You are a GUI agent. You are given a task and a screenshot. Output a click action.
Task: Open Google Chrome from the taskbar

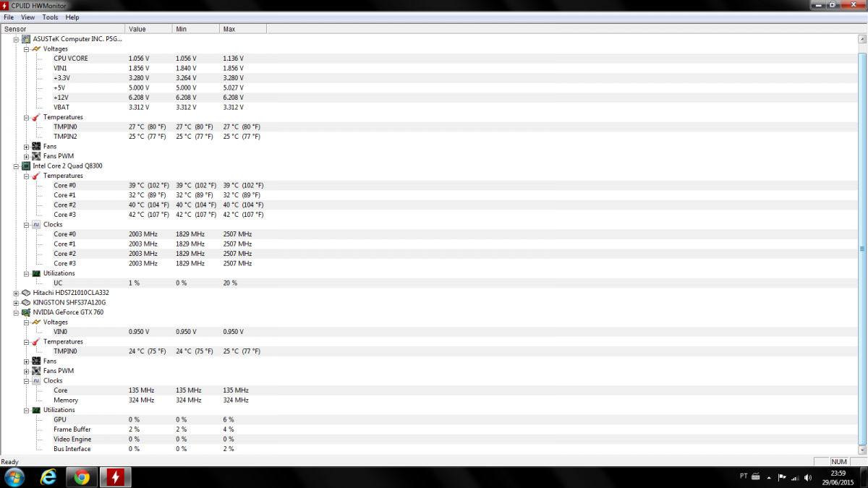82,477
